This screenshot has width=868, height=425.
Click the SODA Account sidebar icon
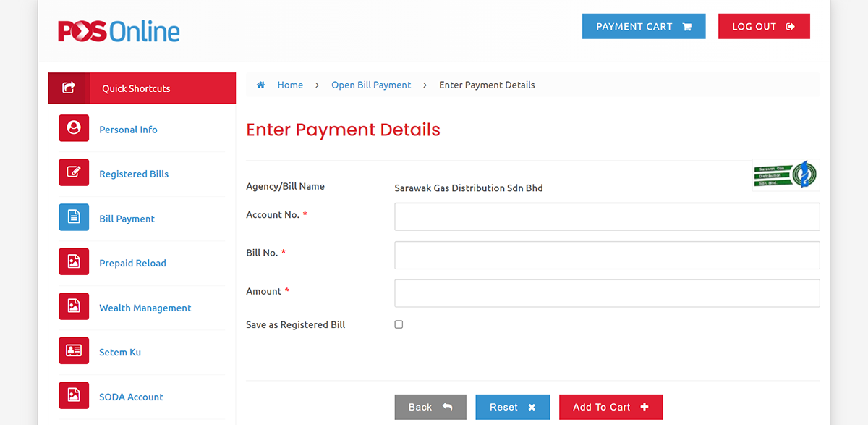pos(74,395)
